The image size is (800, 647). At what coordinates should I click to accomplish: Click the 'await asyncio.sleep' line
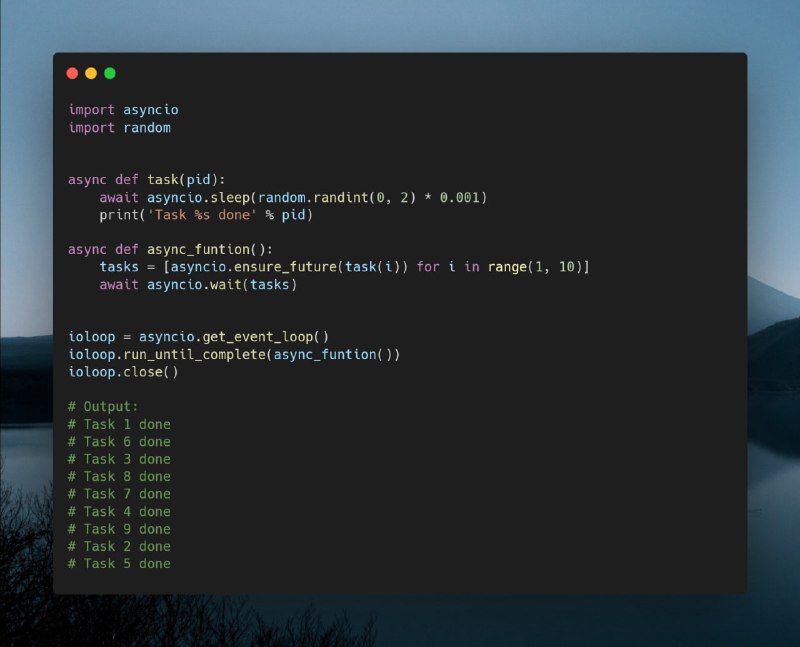(x=293, y=197)
